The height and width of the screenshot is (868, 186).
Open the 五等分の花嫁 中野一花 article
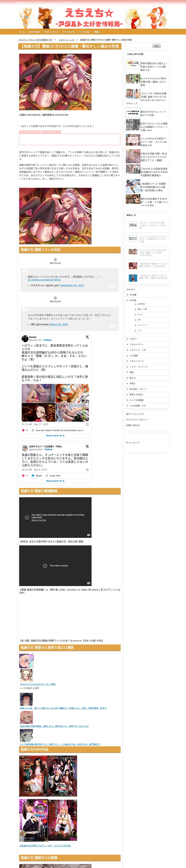(x=154, y=157)
